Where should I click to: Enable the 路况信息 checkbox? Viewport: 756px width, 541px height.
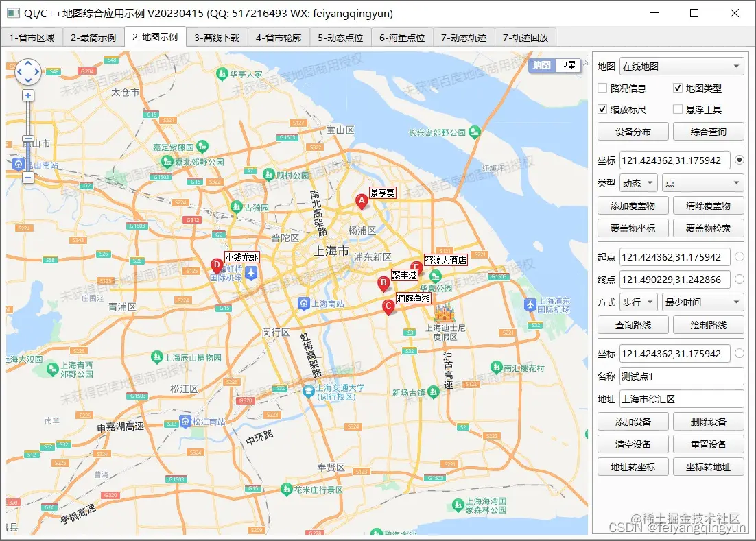click(601, 88)
